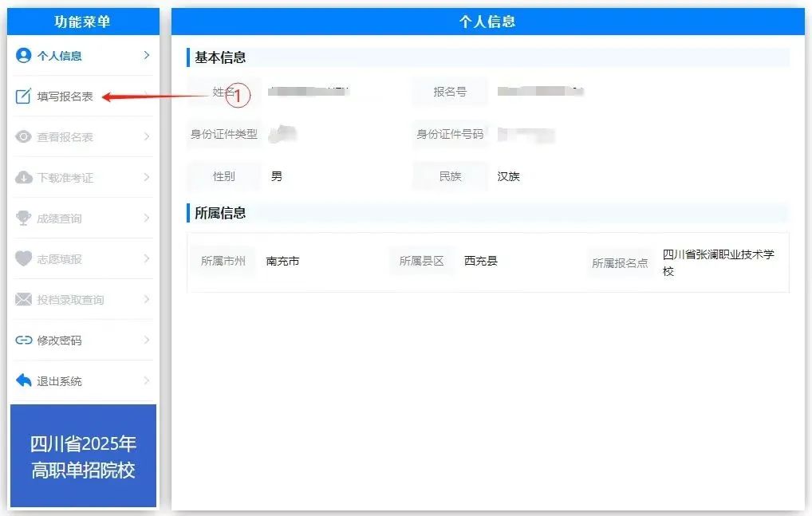The image size is (812, 516).
Task: Click the 个人信息 user avatar icon
Action: tap(24, 56)
